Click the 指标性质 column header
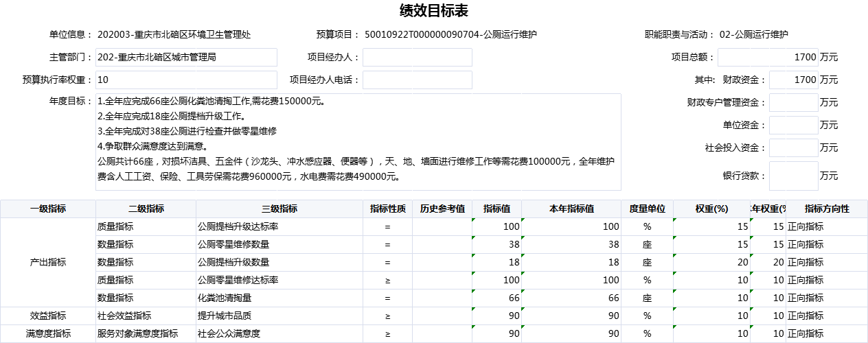Image resolution: width=868 pixels, height=343 pixels. pyautogui.click(x=388, y=209)
